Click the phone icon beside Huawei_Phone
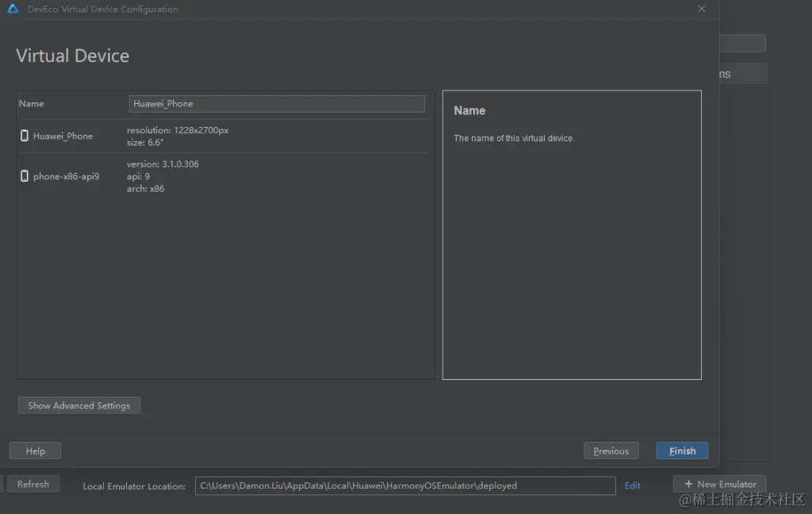The width and height of the screenshot is (812, 514). pyautogui.click(x=25, y=136)
